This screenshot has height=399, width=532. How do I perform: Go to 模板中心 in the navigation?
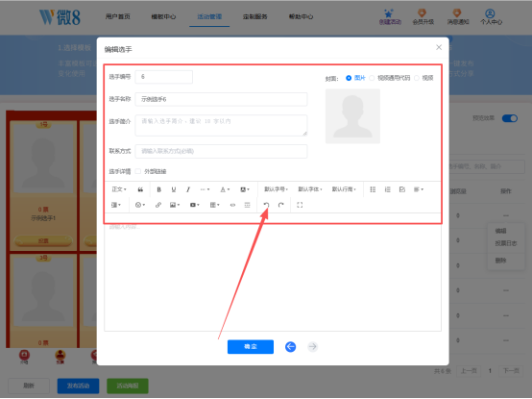163,16
